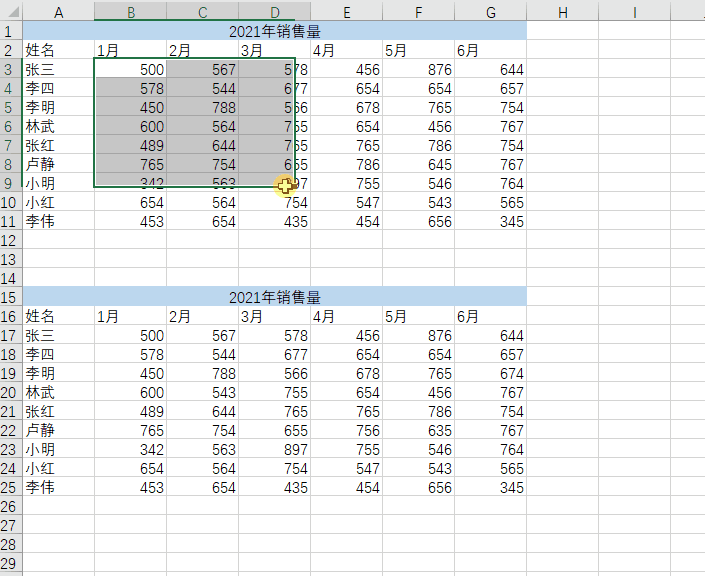Click name 张红 in row 21
This screenshot has height=576, width=705.
(58, 411)
